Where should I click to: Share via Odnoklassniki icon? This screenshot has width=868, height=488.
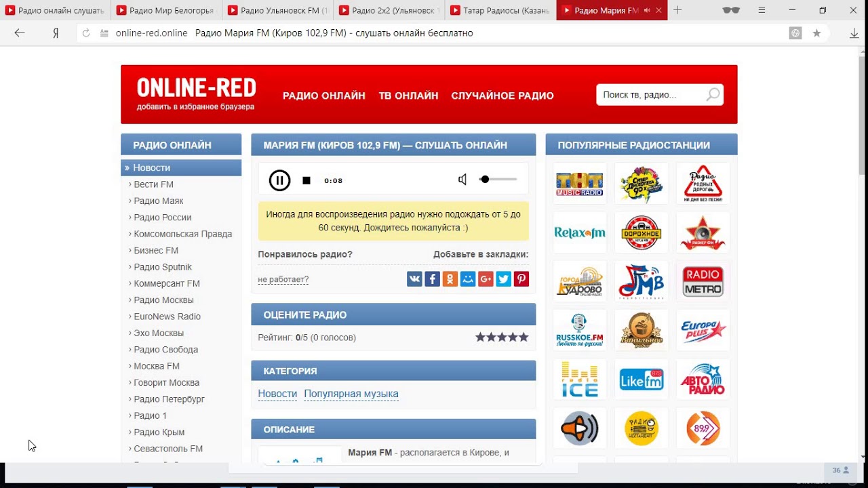tap(450, 279)
